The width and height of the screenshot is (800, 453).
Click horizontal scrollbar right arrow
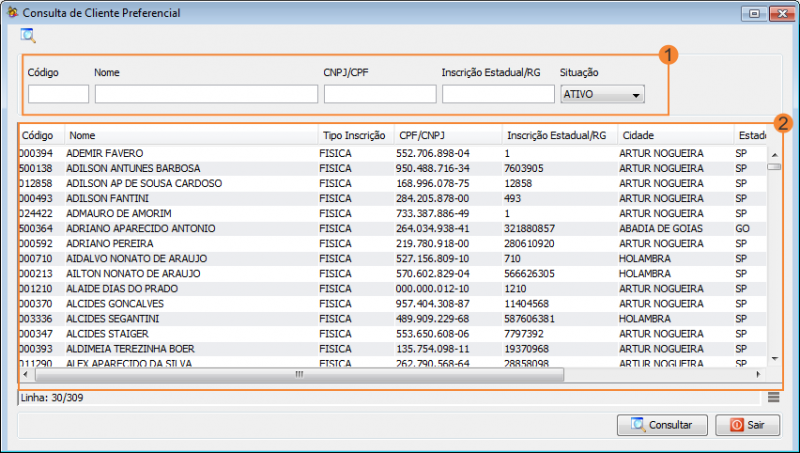758,374
